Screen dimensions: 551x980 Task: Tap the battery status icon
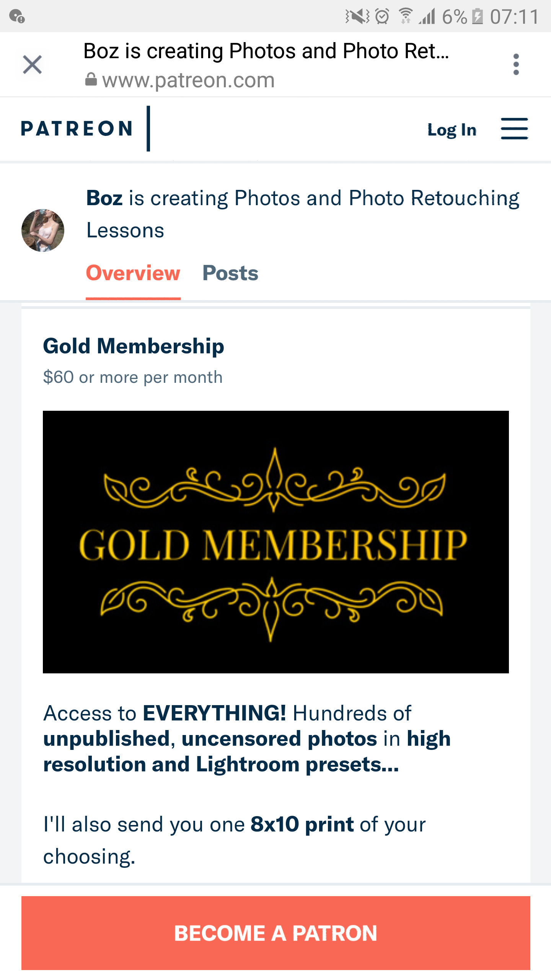coord(478,16)
